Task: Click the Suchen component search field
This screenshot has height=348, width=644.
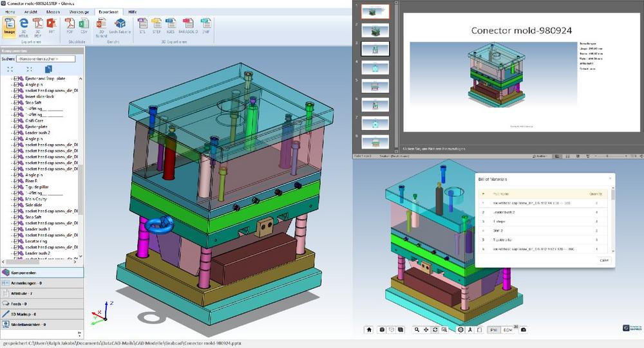Action: (x=46, y=59)
